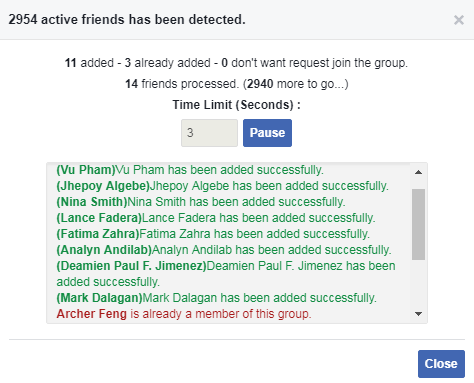
Task: Click the Analyn Andilab log entry
Action: tap(224, 250)
